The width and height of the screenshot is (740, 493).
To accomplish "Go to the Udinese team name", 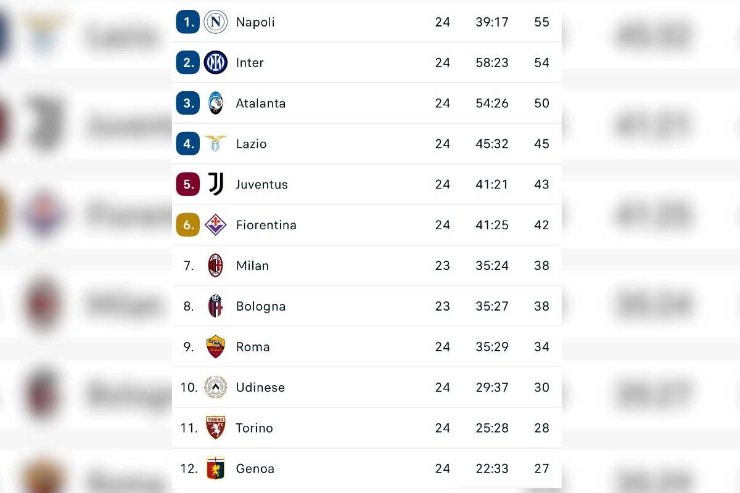I will [x=260, y=387].
